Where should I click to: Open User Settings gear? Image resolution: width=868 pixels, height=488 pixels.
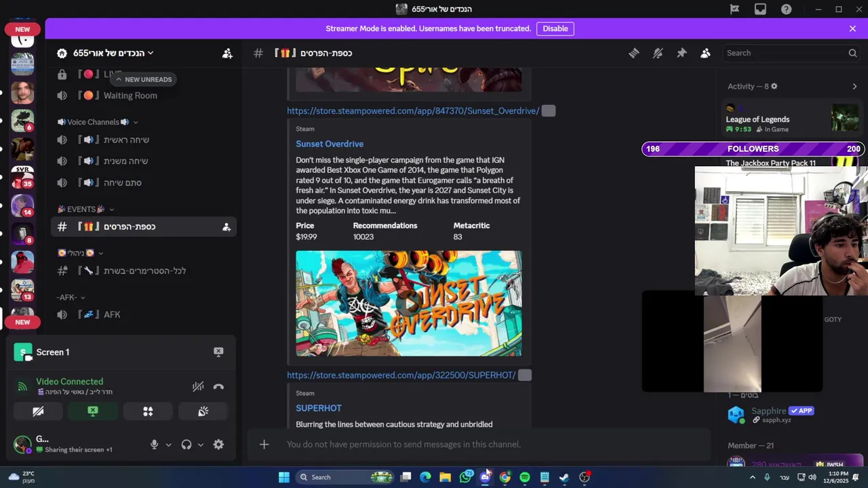[218, 445]
